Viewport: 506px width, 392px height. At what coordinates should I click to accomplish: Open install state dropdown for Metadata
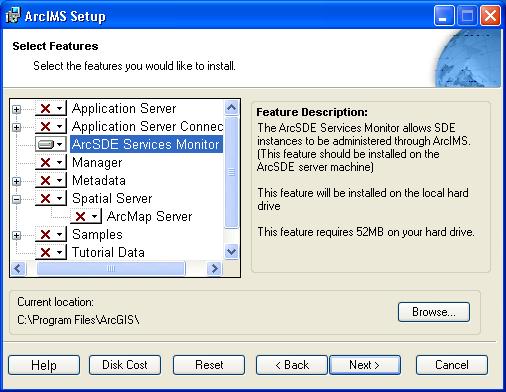point(51,180)
